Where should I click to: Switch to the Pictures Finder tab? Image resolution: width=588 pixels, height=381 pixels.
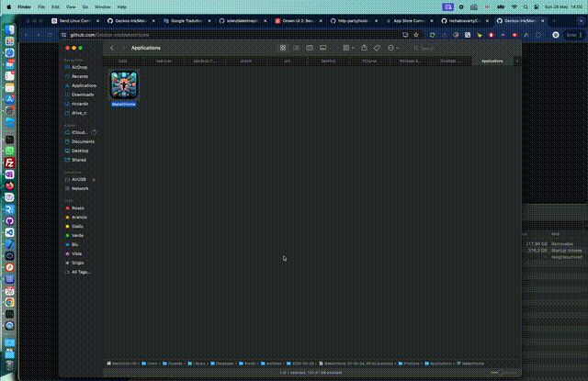(x=369, y=62)
